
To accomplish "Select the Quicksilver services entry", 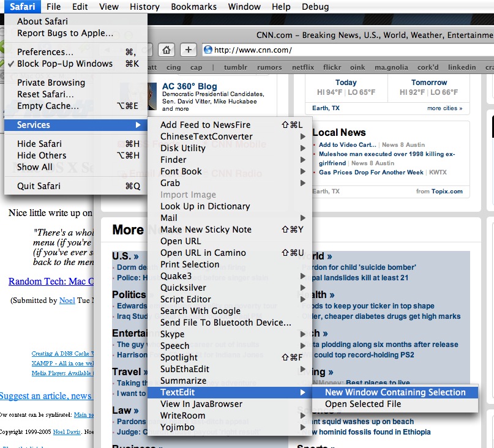I will (x=230, y=288).
